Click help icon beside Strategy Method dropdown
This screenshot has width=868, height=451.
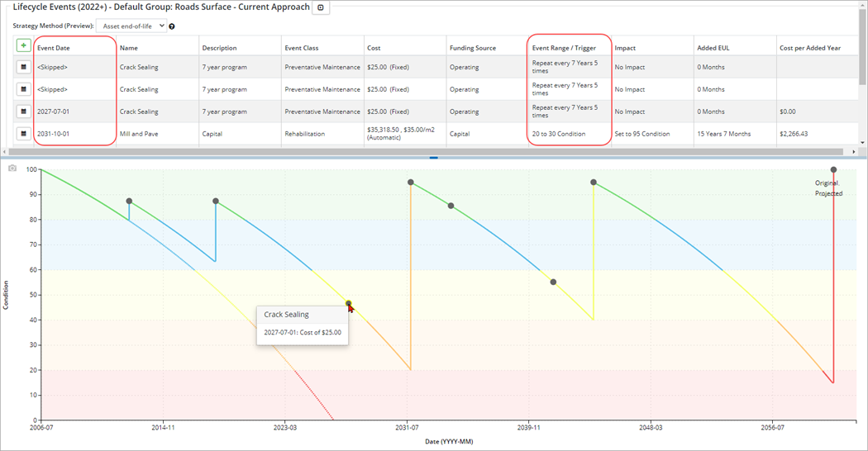[x=172, y=26]
